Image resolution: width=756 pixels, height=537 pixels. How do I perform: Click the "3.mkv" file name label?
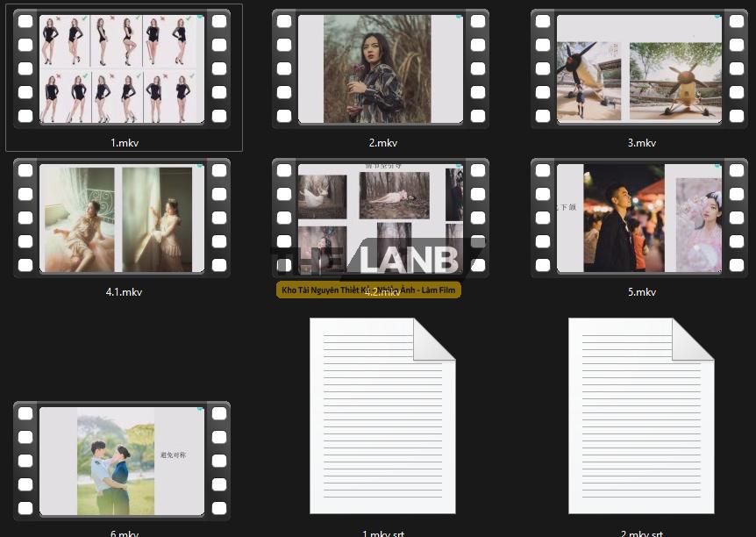pyautogui.click(x=641, y=143)
